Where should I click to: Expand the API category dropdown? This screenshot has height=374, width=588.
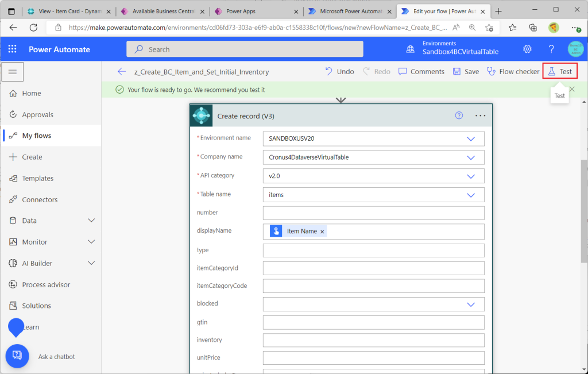[x=471, y=176]
